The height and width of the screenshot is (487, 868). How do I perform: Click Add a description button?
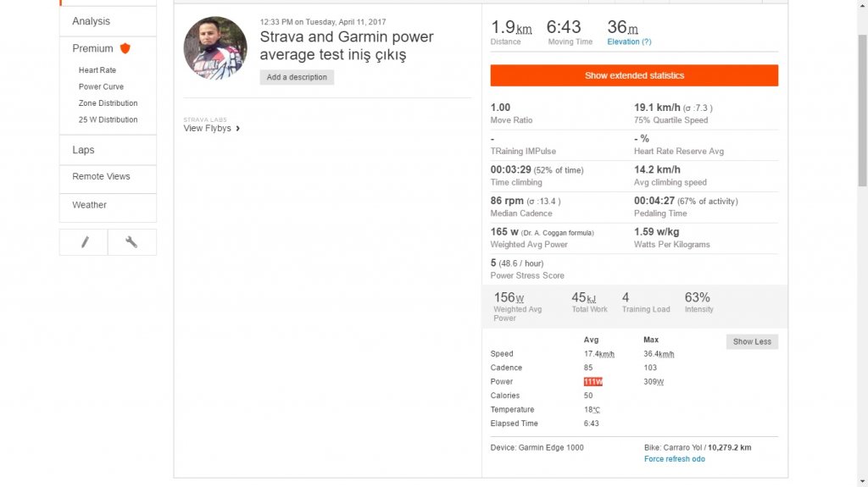tap(297, 77)
